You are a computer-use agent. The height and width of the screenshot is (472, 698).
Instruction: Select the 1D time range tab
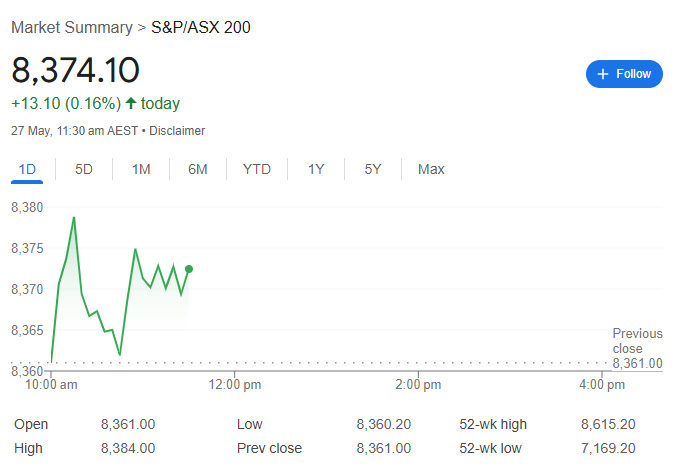tap(27, 169)
